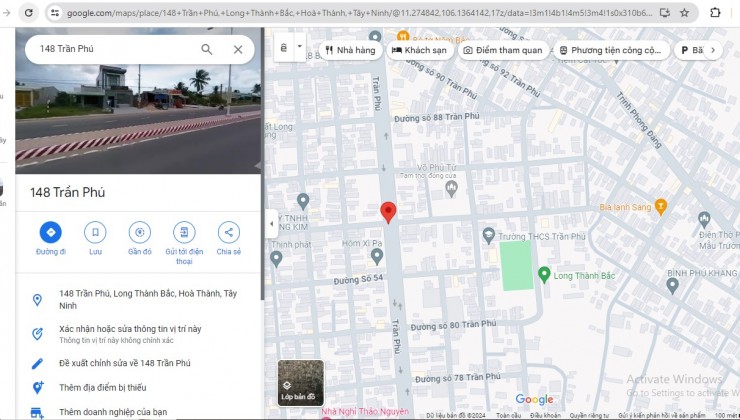Click Toàn cầu footer link
The image size is (740, 420).
click(x=509, y=416)
